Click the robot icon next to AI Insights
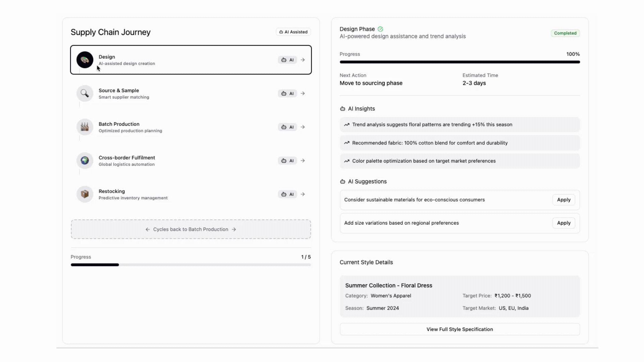The height and width of the screenshot is (362, 644). (342, 109)
